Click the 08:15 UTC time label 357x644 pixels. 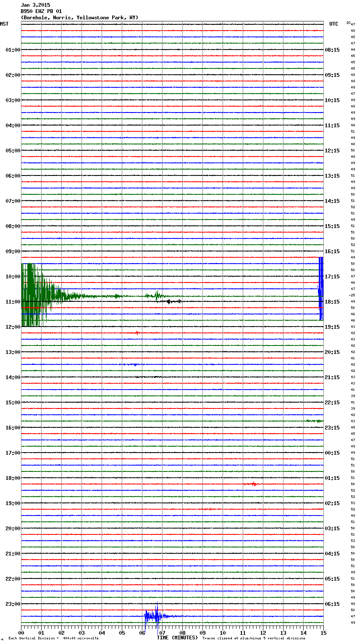tap(332, 50)
